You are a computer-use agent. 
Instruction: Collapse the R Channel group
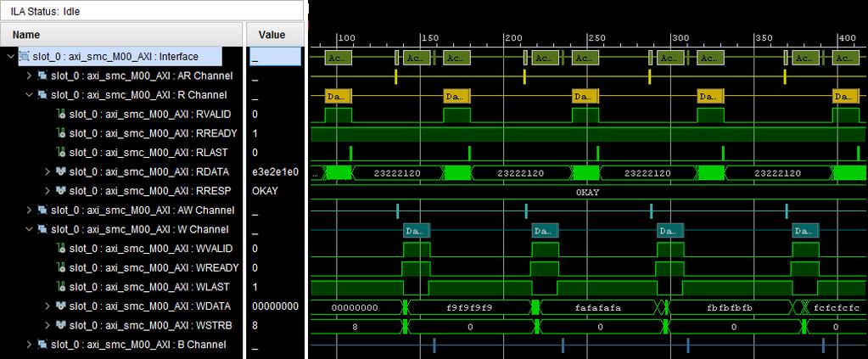(x=30, y=95)
